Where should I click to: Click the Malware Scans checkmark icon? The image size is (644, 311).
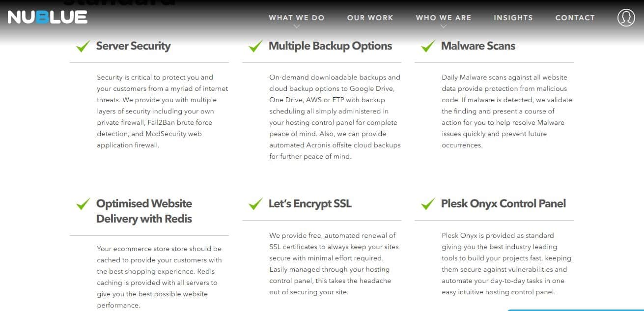click(x=428, y=46)
